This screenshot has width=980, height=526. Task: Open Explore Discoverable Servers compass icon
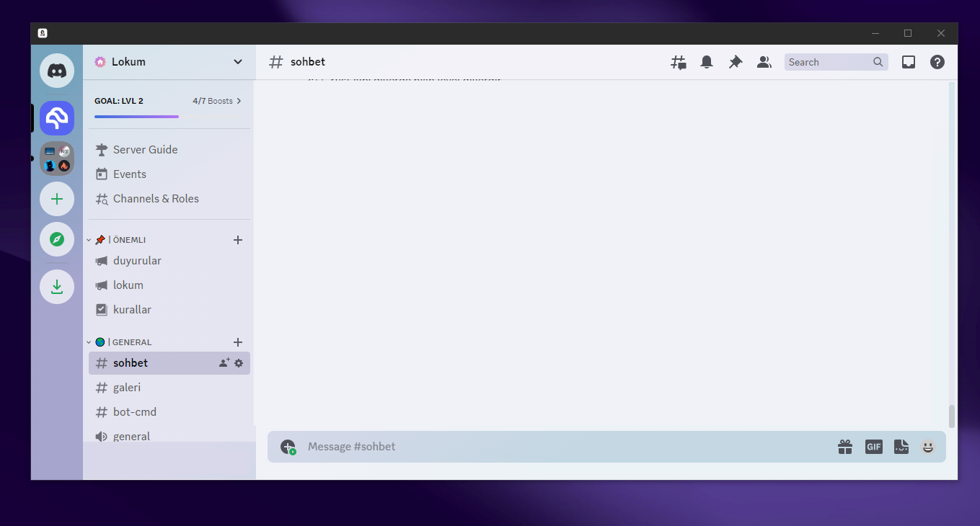point(57,239)
